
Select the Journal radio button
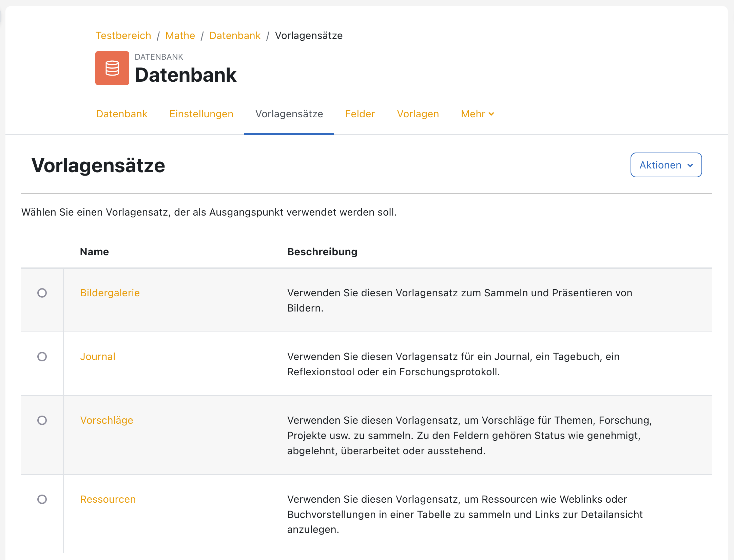coord(42,357)
